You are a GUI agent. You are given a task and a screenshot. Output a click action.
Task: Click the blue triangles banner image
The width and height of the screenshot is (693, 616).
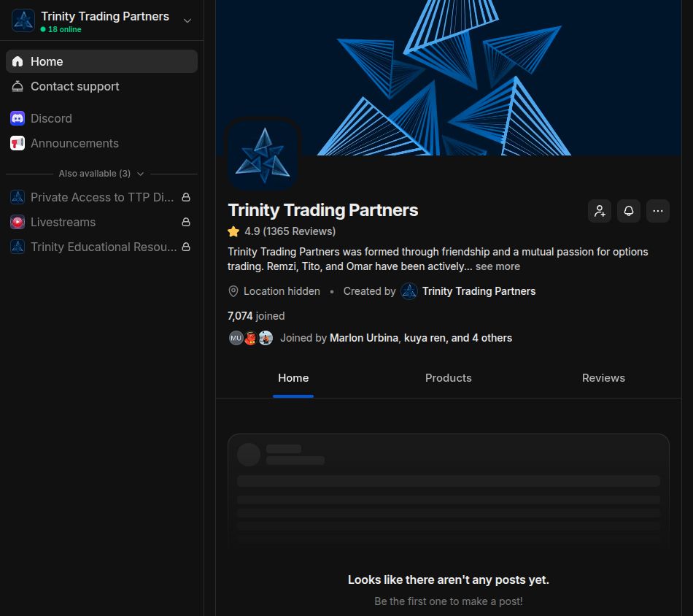coord(449,77)
